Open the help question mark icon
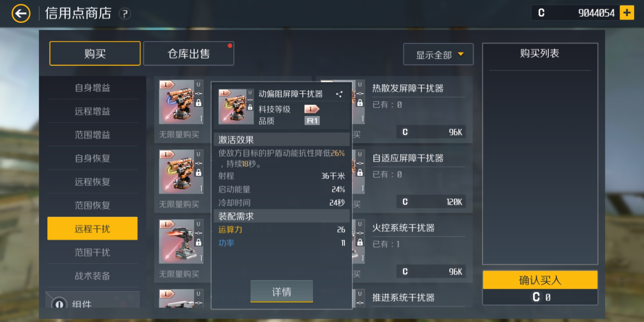Image resolution: width=644 pixels, height=322 pixels. coord(125,14)
